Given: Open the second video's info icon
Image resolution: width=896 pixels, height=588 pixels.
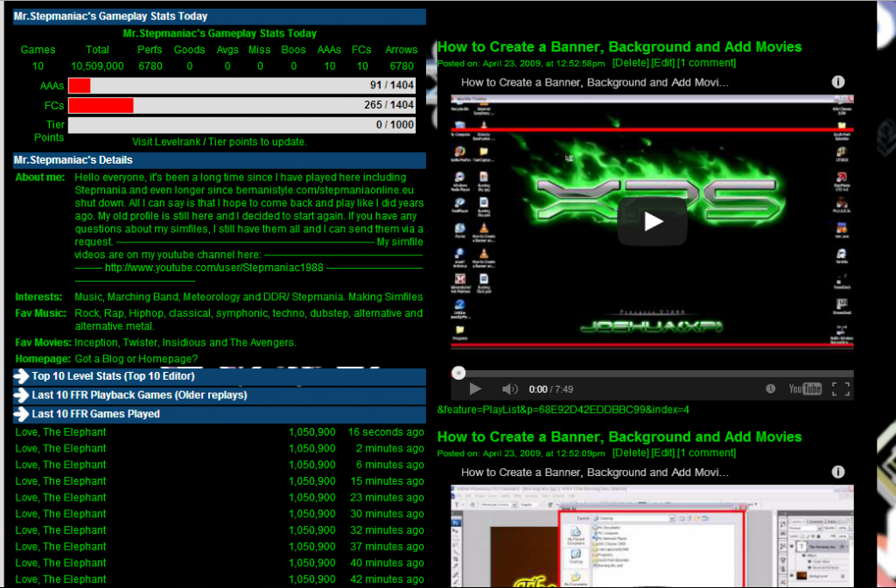Looking at the screenshot, I should click(837, 472).
